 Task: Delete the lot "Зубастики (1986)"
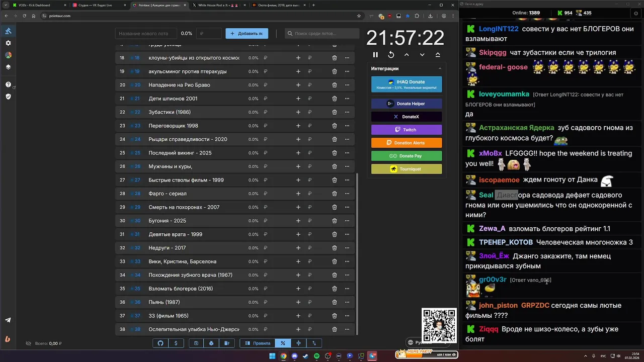[335, 112]
